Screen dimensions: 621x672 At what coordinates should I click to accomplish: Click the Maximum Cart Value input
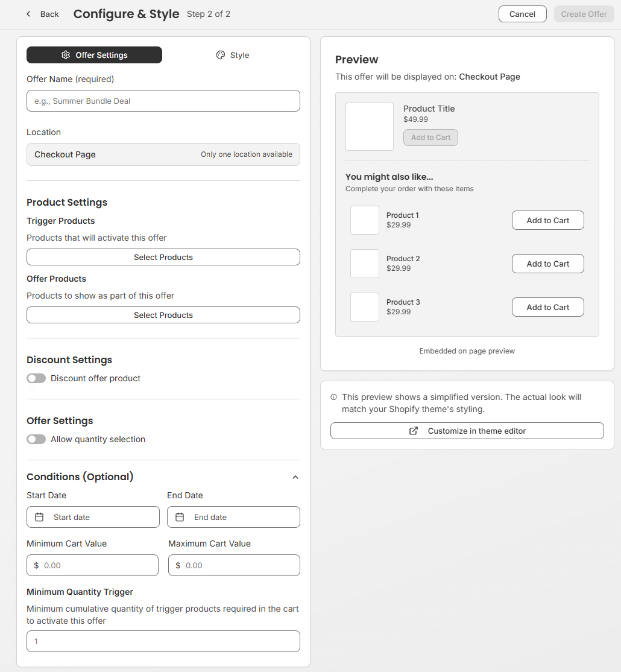[234, 565]
